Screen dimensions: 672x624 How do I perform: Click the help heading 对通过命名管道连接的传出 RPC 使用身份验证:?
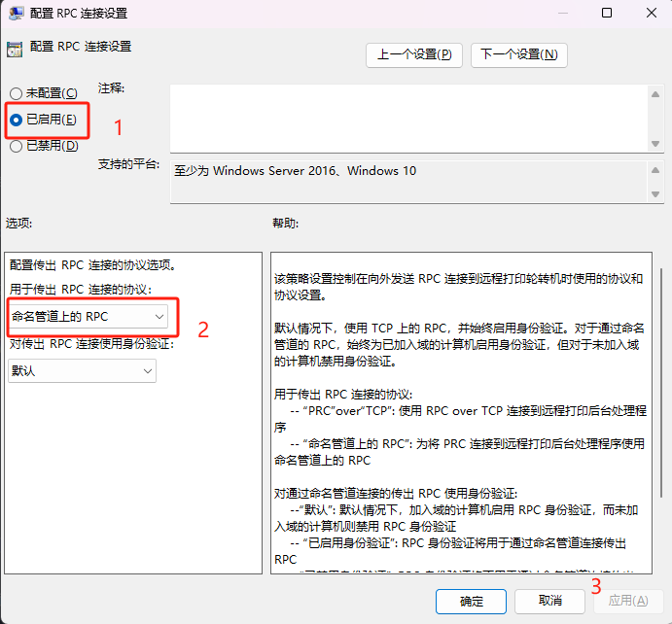coord(396,494)
